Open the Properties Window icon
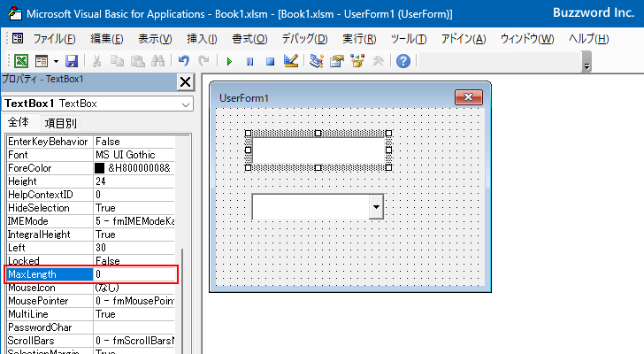 tap(337, 61)
